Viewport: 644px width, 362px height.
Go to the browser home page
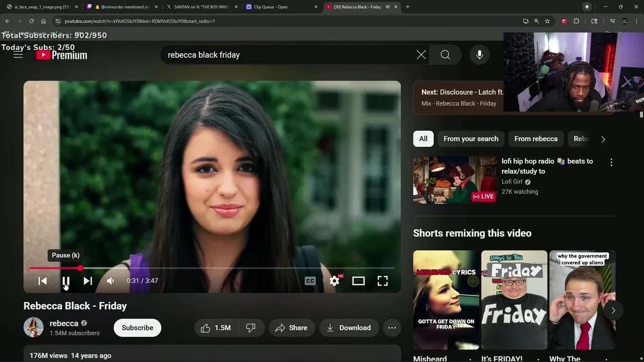[x=43, y=21]
